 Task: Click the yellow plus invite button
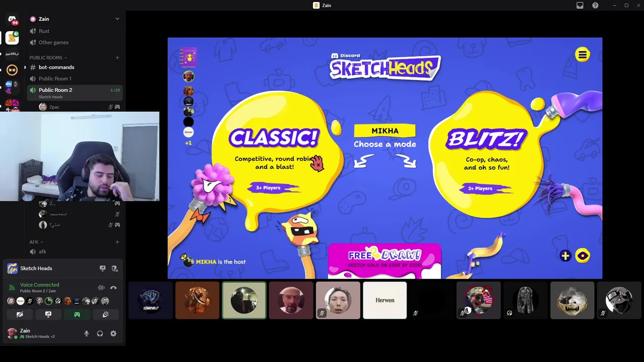tap(566, 256)
